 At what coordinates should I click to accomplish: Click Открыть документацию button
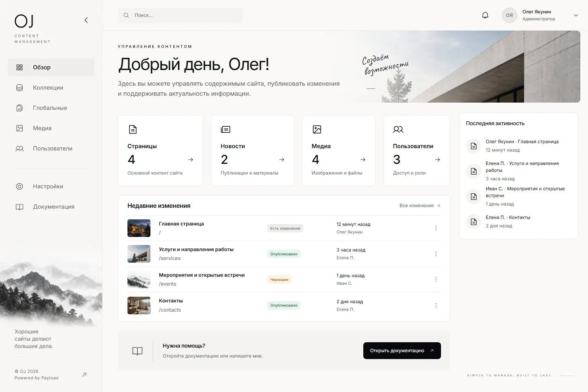(x=402, y=351)
